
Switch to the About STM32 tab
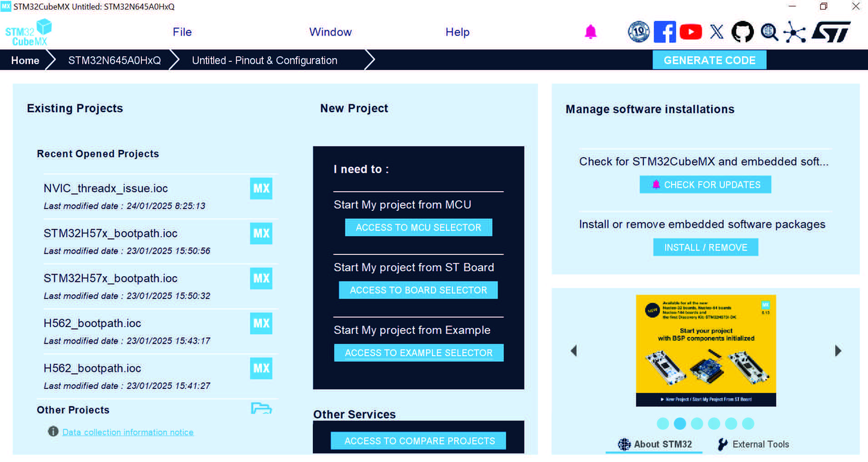(654, 444)
